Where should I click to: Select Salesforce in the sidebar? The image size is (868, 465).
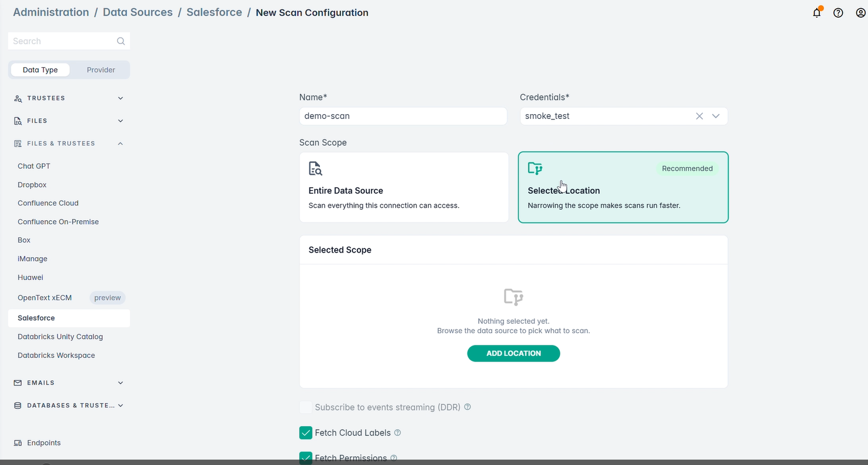tap(69, 318)
